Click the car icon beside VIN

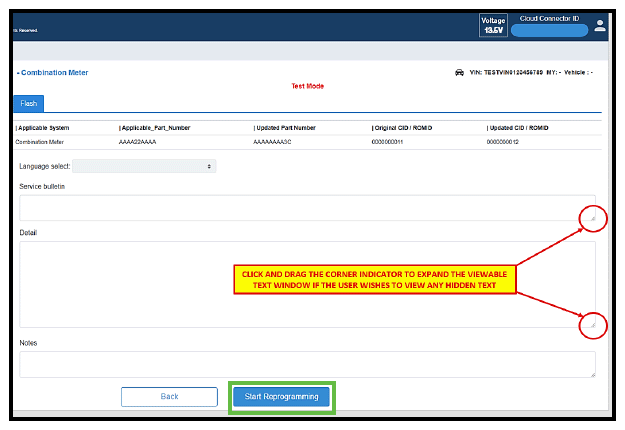click(x=459, y=72)
